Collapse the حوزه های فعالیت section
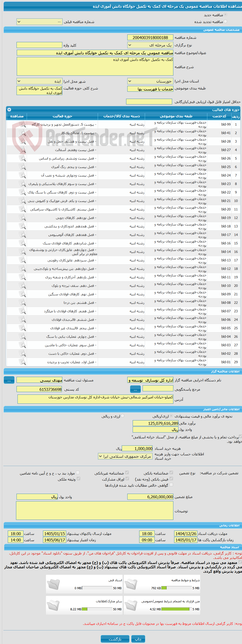The height and width of the screenshot is (644, 242). click(x=9, y=110)
